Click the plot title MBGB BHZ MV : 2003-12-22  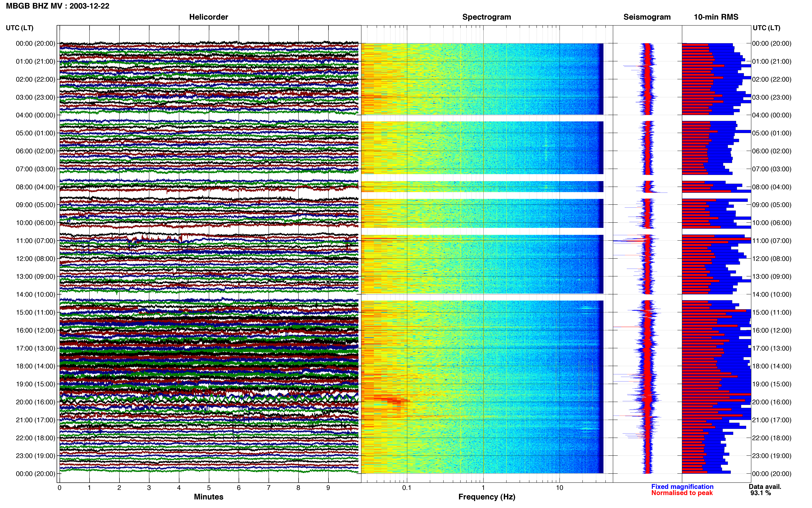point(57,6)
